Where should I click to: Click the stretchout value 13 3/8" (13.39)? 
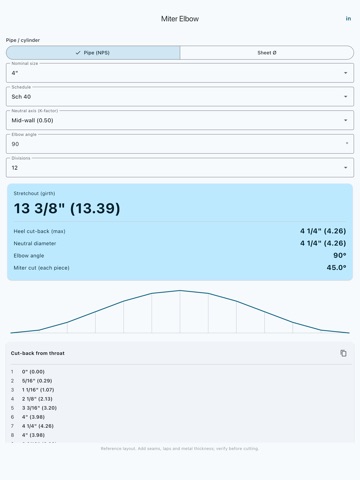pos(67,209)
